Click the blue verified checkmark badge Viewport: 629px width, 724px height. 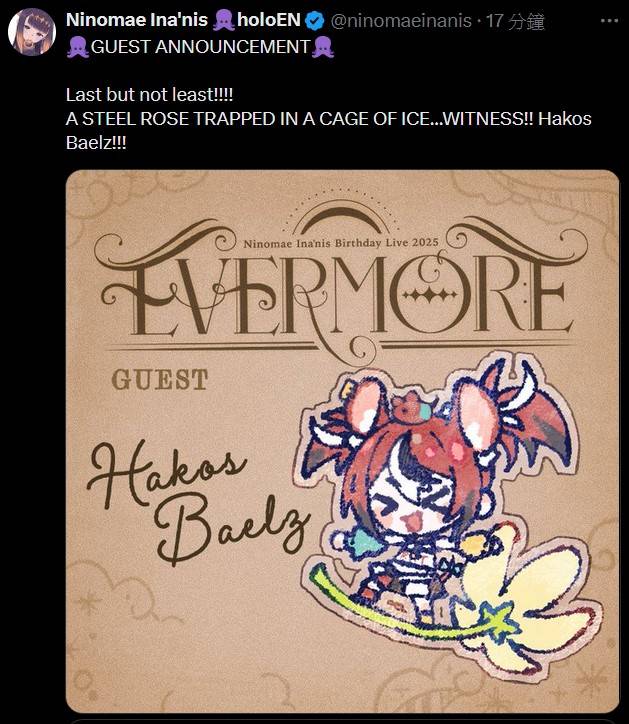click(315, 21)
